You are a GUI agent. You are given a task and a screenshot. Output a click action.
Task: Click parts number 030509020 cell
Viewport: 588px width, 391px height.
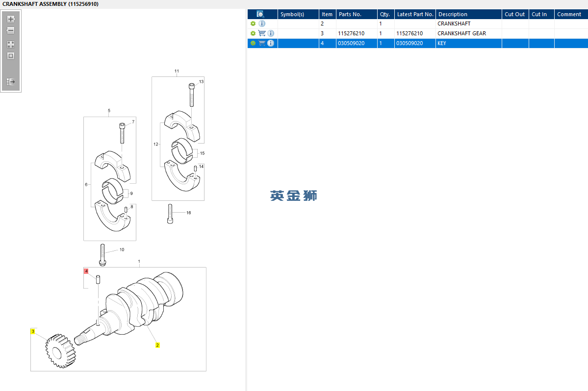click(x=357, y=43)
